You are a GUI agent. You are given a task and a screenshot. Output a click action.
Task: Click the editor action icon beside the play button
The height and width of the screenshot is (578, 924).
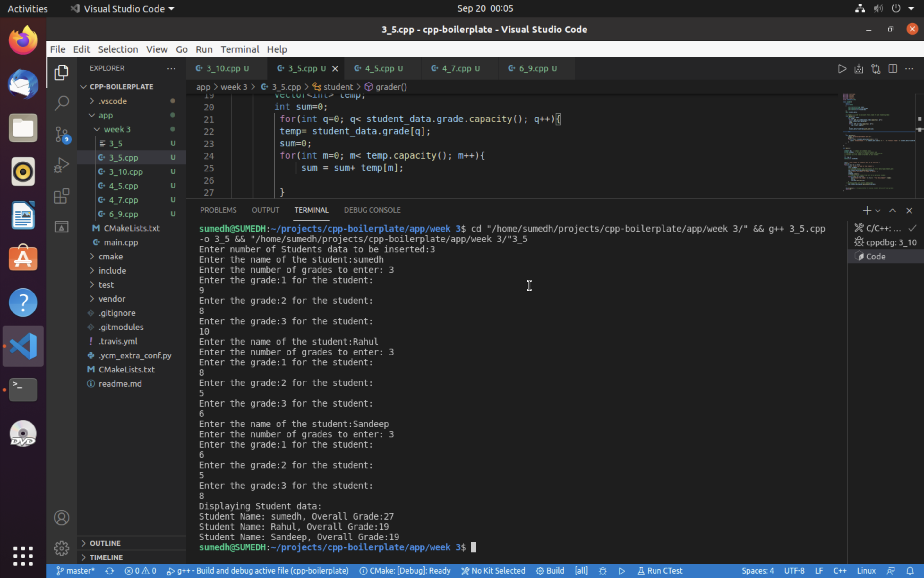(x=859, y=69)
